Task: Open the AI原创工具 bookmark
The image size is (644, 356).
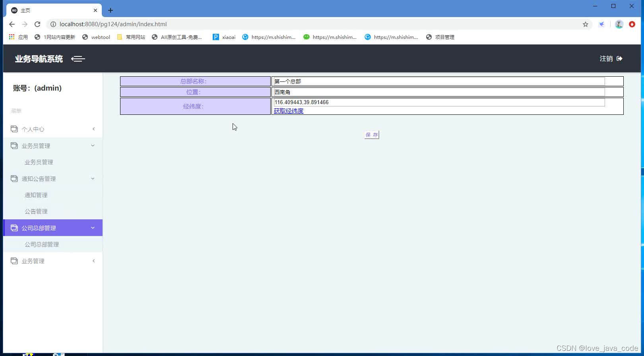Action: coord(177,37)
